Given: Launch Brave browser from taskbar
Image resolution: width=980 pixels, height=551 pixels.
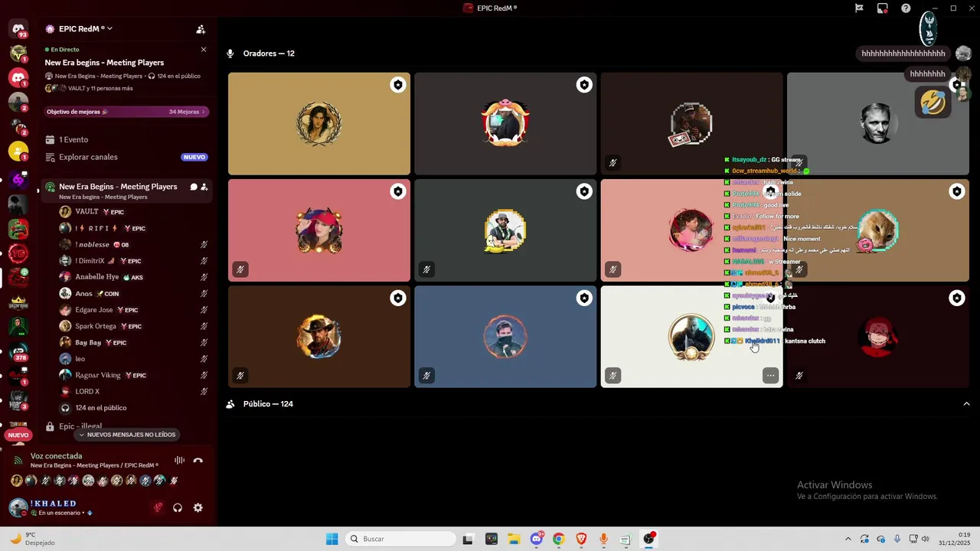Looking at the screenshot, I should [x=581, y=539].
